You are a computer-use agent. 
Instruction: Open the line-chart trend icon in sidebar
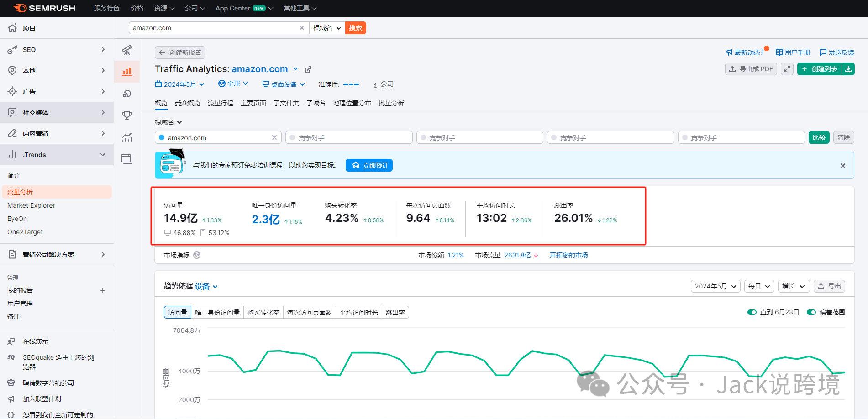pyautogui.click(x=127, y=137)
